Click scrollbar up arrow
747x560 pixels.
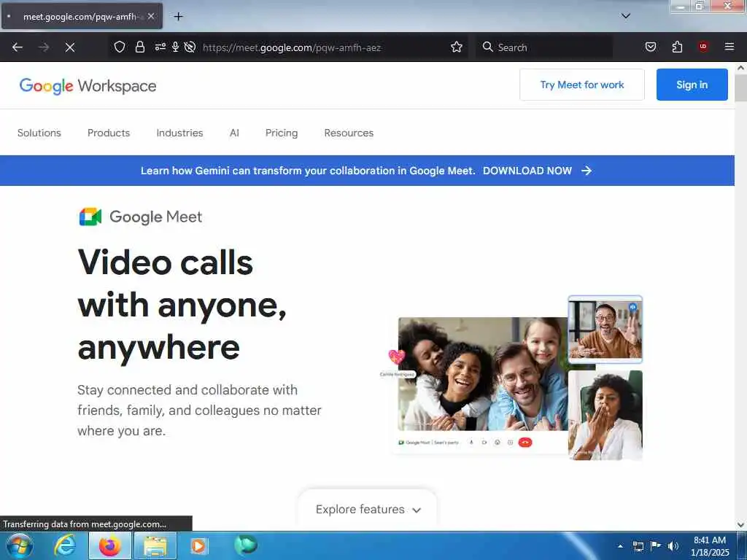[741, 68]
